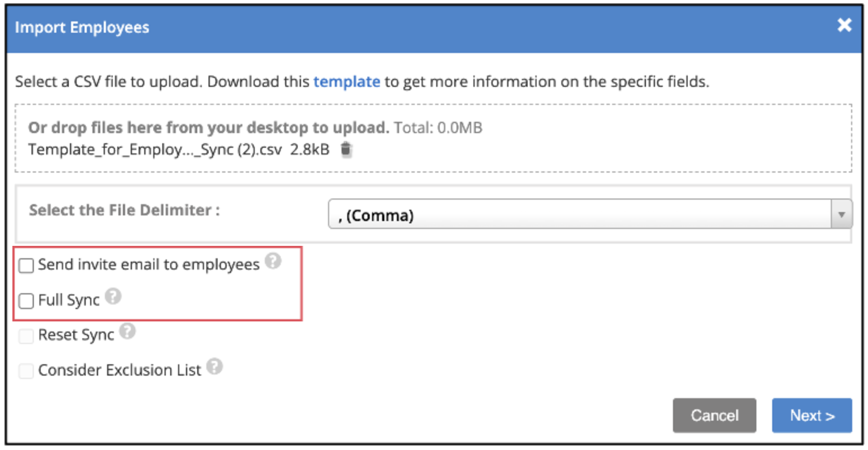This screenshot has width=868, height=450.
Task: Delete the uploaded CSV file with the trash icon
Action: click(346, 149)
